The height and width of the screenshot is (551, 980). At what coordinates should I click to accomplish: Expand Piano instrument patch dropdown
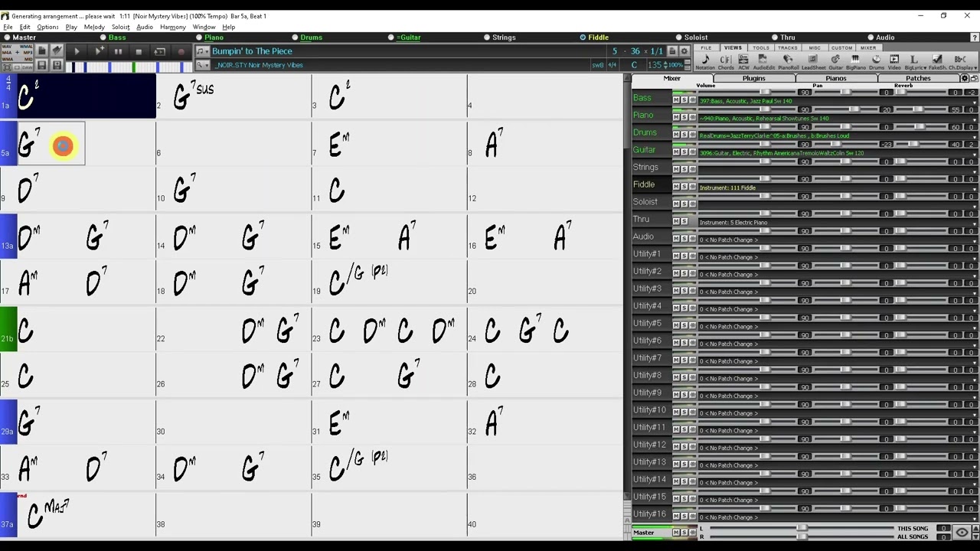(975, 119)
